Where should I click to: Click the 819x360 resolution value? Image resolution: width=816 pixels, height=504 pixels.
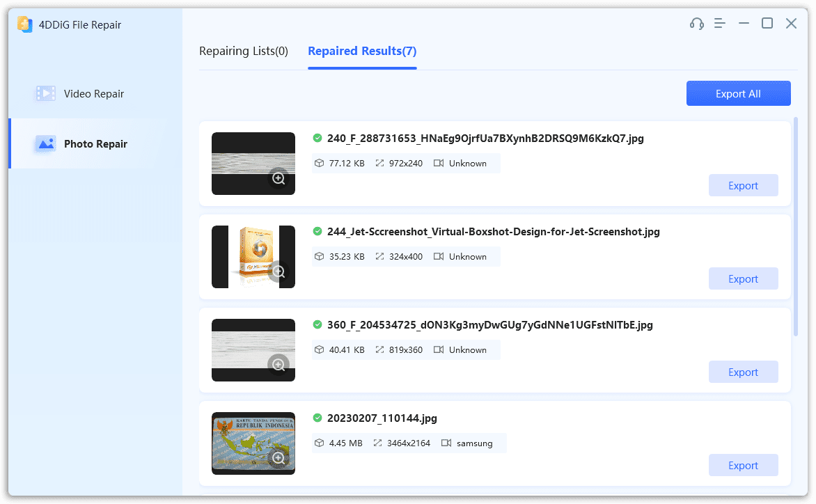pos(406,349)
